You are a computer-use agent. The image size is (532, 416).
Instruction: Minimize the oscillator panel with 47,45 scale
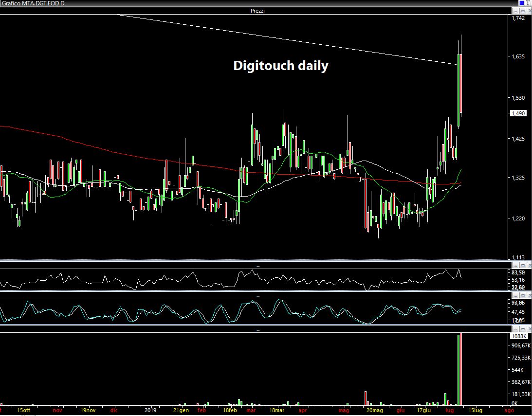(x=516, y=295)
